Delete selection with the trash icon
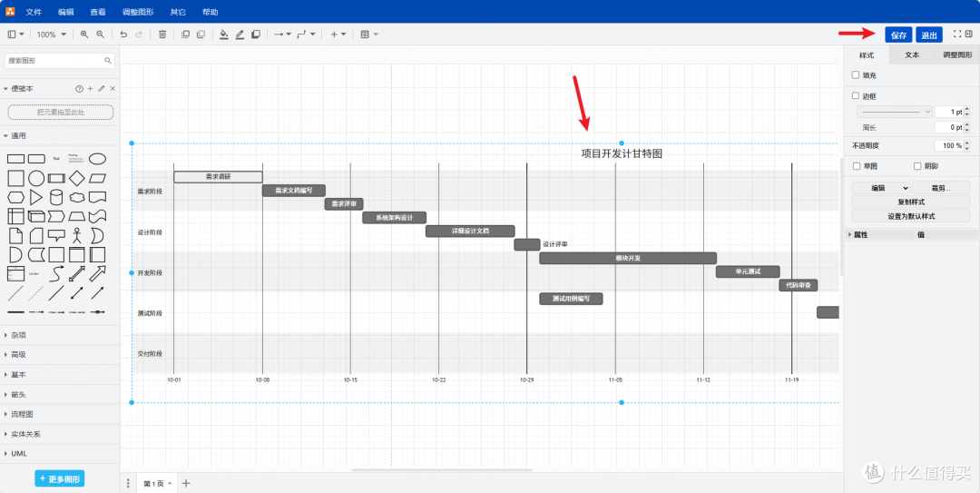Image resolution: width=980 pixels, height=493 pixels. coord(162,35)
